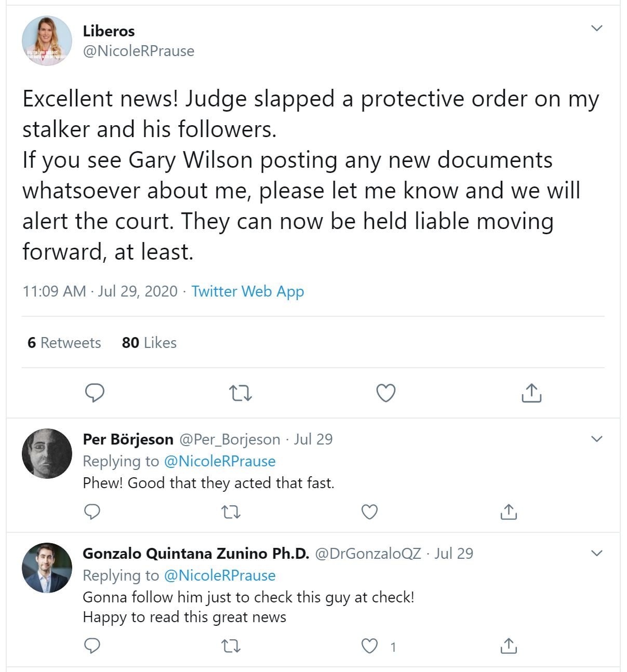
Task: Open the Twitter Web App link
Action: tap(247, 291)
